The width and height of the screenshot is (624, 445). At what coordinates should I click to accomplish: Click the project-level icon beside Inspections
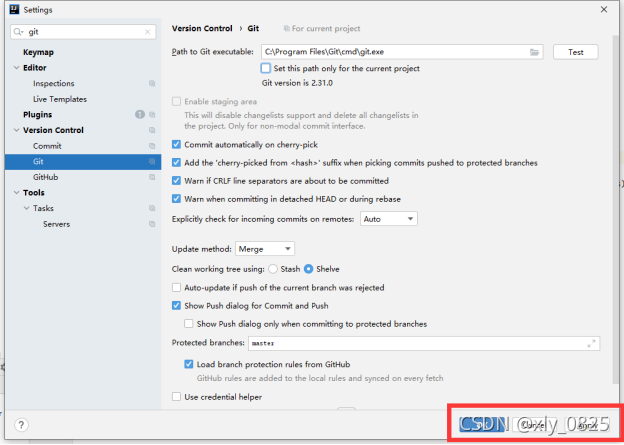coord(152,83)
